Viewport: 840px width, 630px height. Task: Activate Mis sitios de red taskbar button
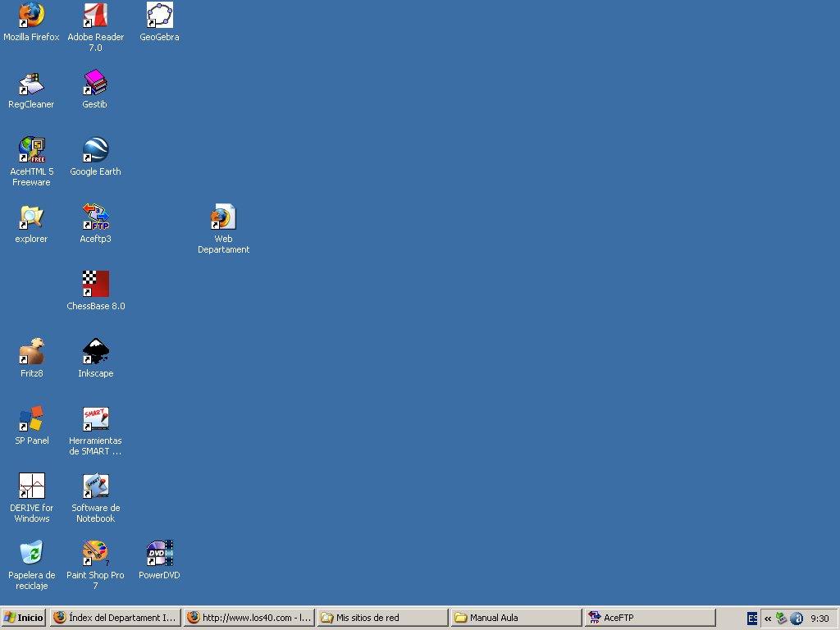[x=382, y=618]
